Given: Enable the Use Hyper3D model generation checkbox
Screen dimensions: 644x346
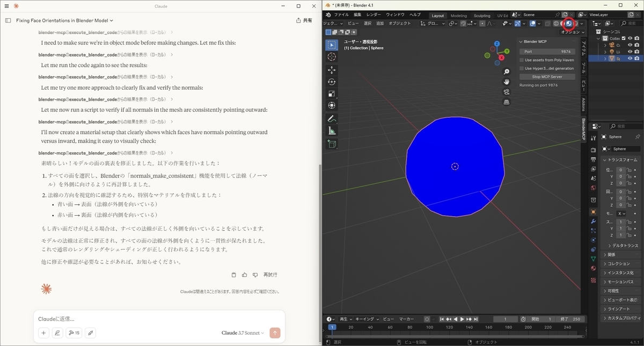Looking at the screenshot, I should click(522, 68).
